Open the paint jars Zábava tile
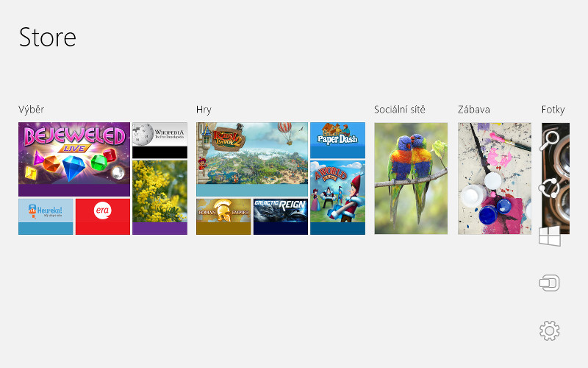588x368 pixels. (x=495, y=178)
